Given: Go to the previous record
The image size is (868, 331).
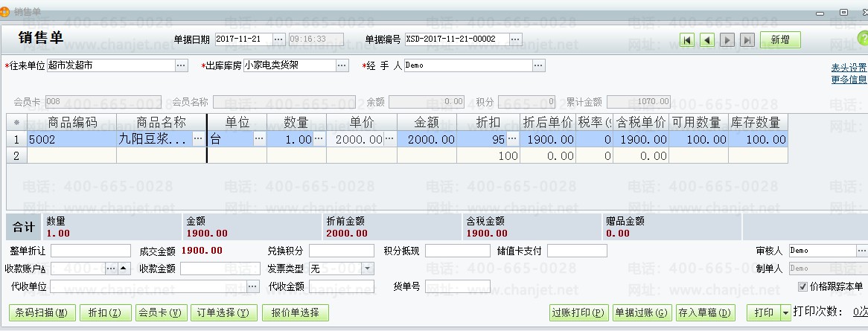Looking at the screenshot, I should point(707,40).
